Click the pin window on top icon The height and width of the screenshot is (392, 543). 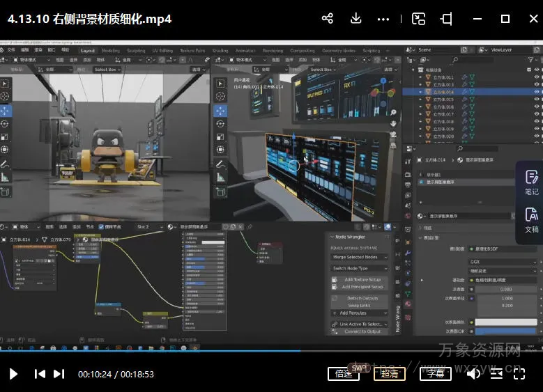[447, 19]
